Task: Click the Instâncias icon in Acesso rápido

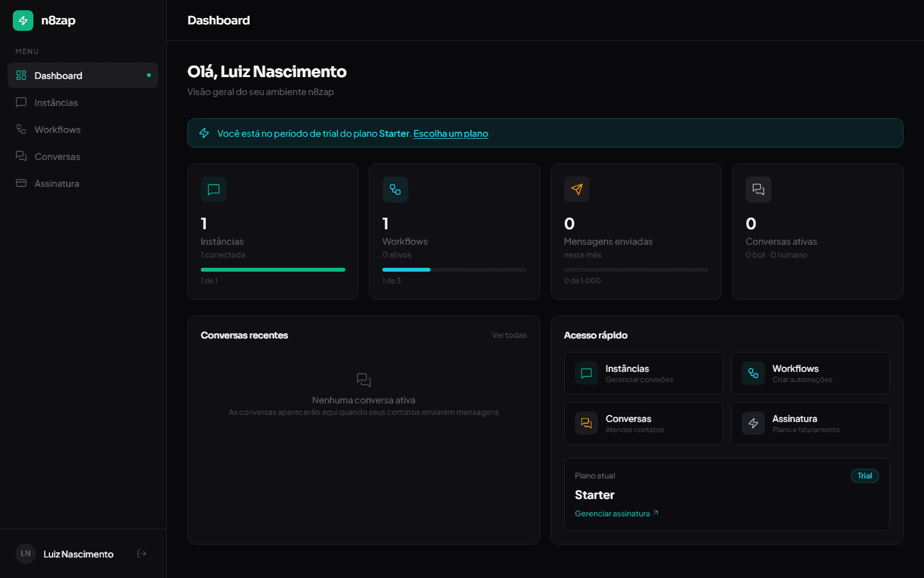Action: 586,373
